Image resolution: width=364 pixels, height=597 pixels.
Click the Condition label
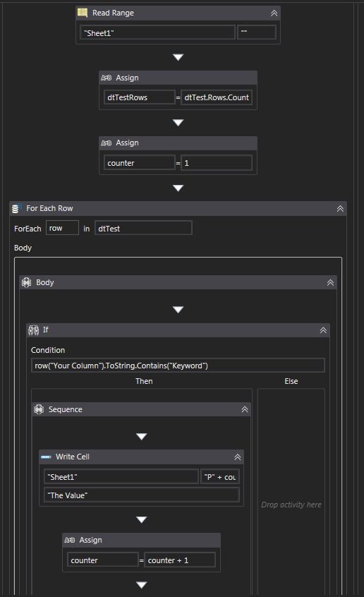click(x=48, y=350)
